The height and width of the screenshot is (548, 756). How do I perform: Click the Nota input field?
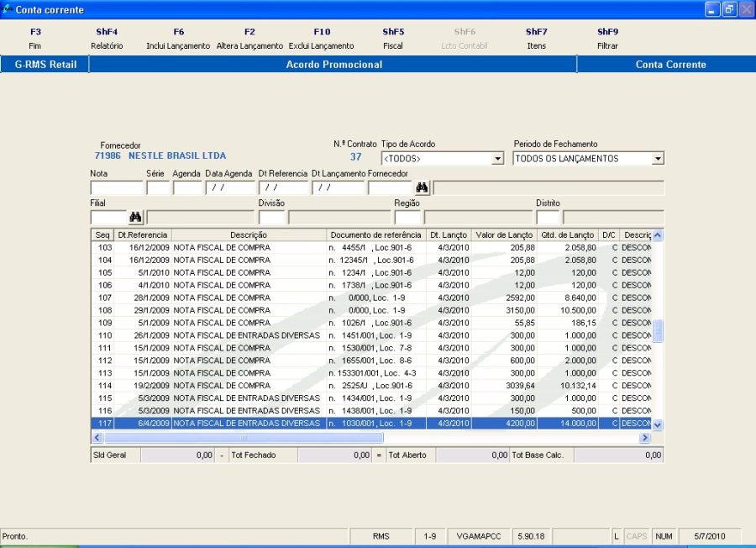pos(116,188)
